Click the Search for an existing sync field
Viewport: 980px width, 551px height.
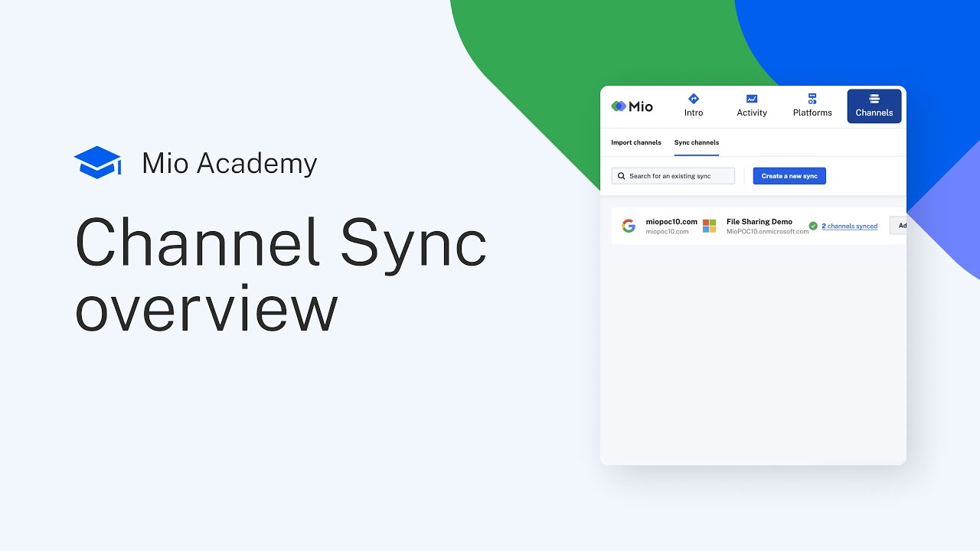[x=673, y=176]
